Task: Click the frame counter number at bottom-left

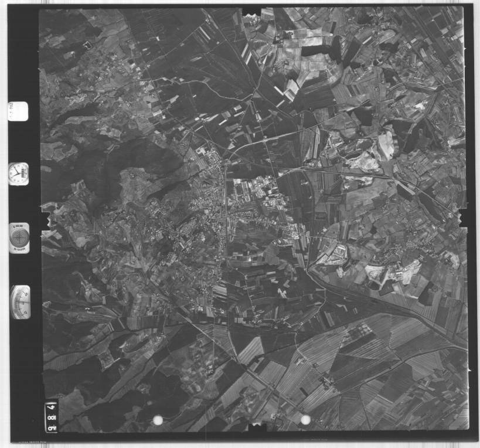Action: pos(51,416)
